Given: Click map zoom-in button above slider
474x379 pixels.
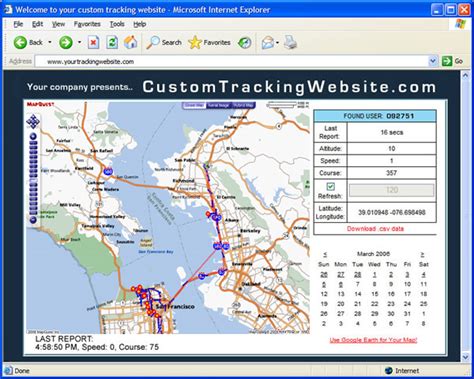Looking at the screenshot, I should point(33,136).
